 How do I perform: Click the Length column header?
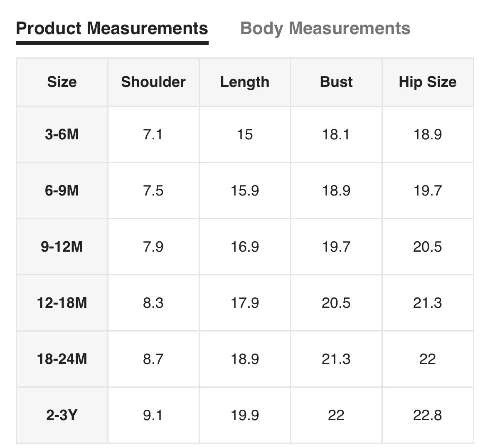245,82
